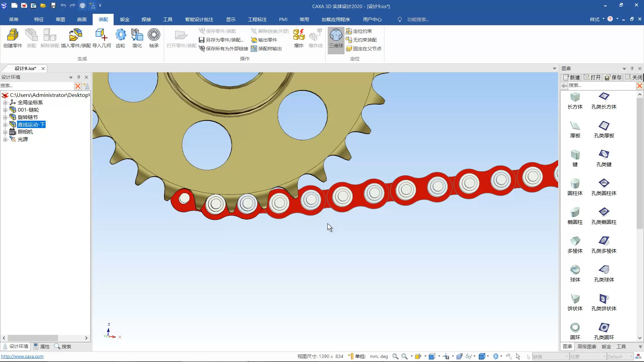Click 固定在父节点 fix to parent
Screen dimensions: 644x362
click(x=364, y=49)
